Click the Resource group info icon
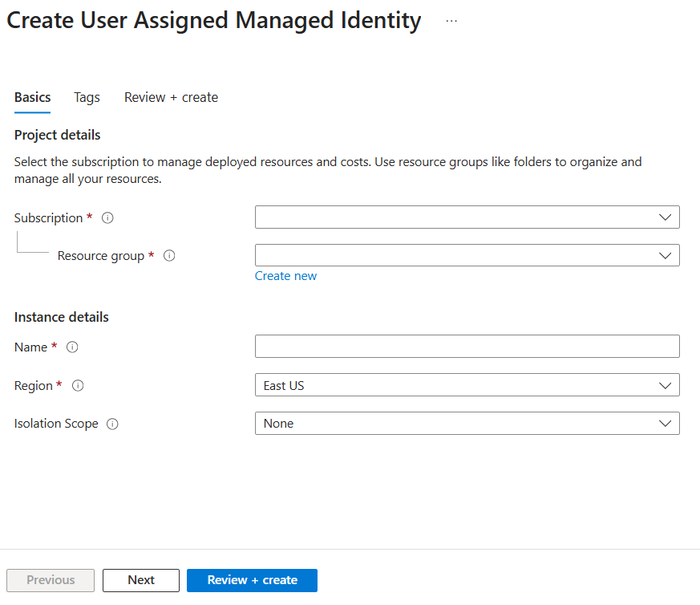 tap(169, 255)
